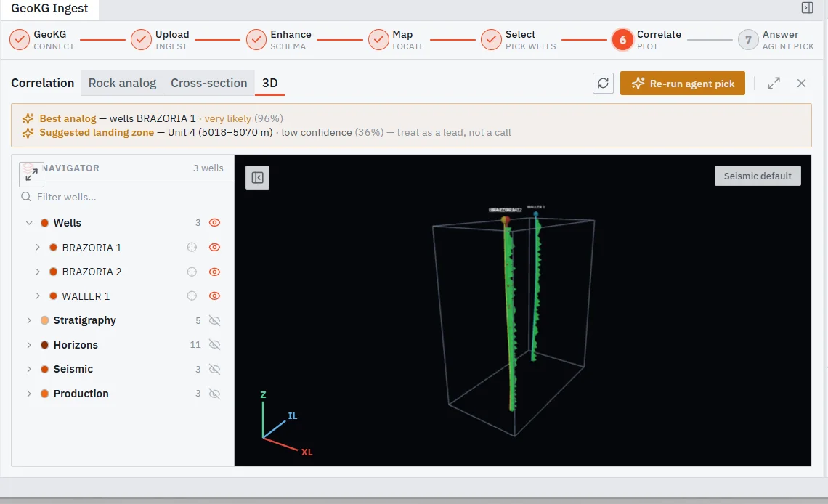Focus camera on WALLER 1 target icon
828x504 pixels.
(192, 296)
